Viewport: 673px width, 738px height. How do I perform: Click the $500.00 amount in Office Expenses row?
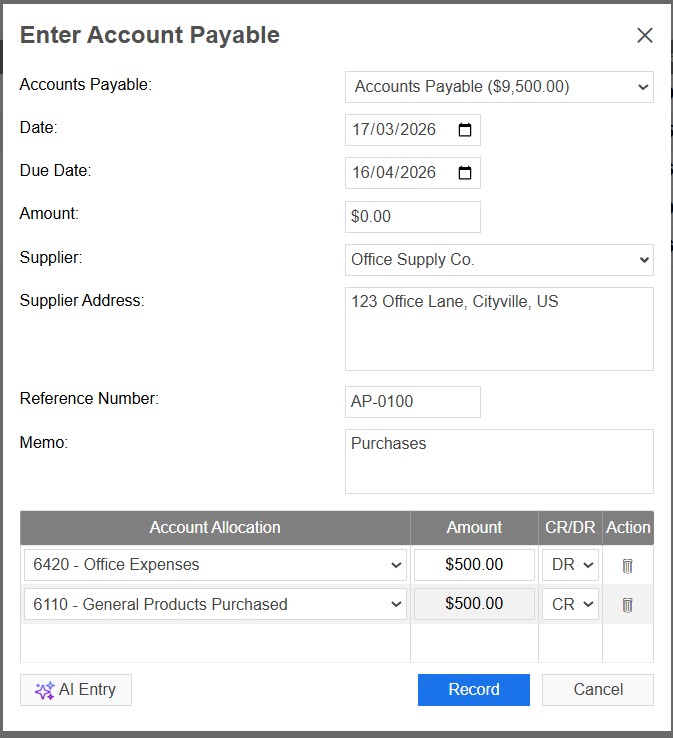click(x=474, y=565)
